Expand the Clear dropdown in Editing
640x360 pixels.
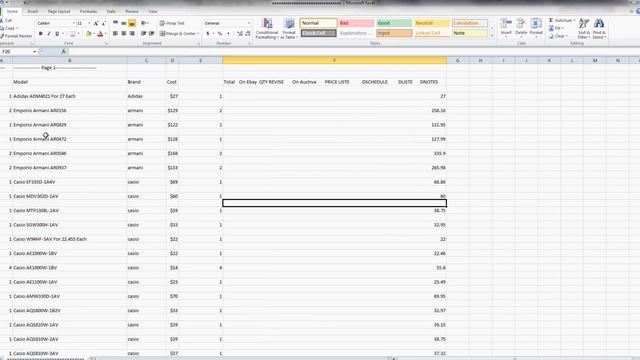[567, 36]
